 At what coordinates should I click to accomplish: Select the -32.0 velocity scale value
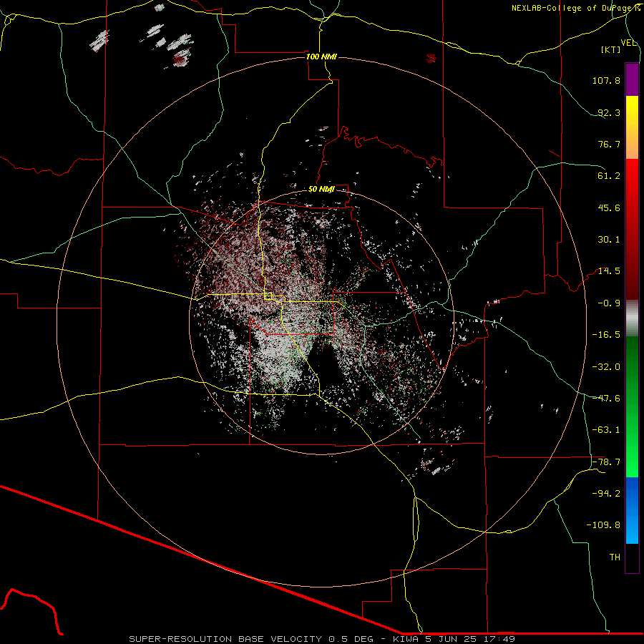pos(606,367)
